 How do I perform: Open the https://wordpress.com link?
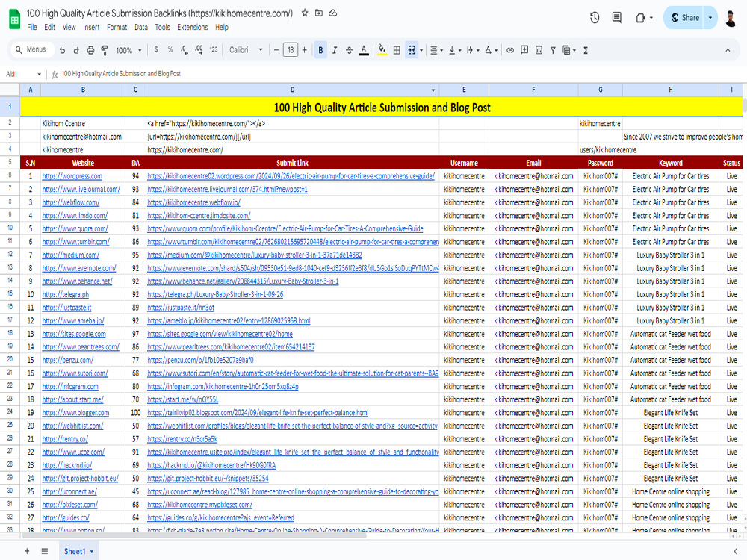tap(72, 176)
